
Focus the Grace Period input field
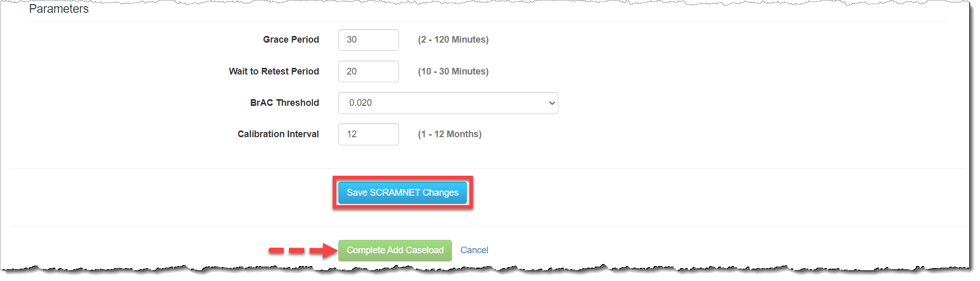[368, 40]
